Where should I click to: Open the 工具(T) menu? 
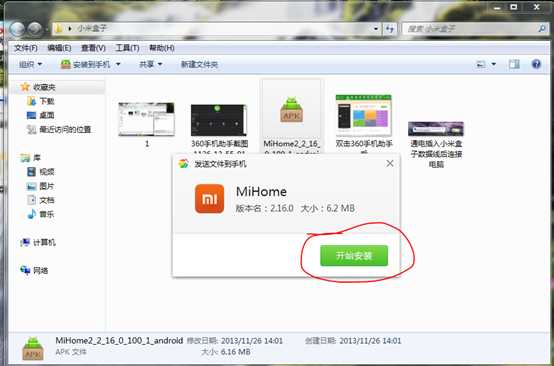(x=127, y=48)
